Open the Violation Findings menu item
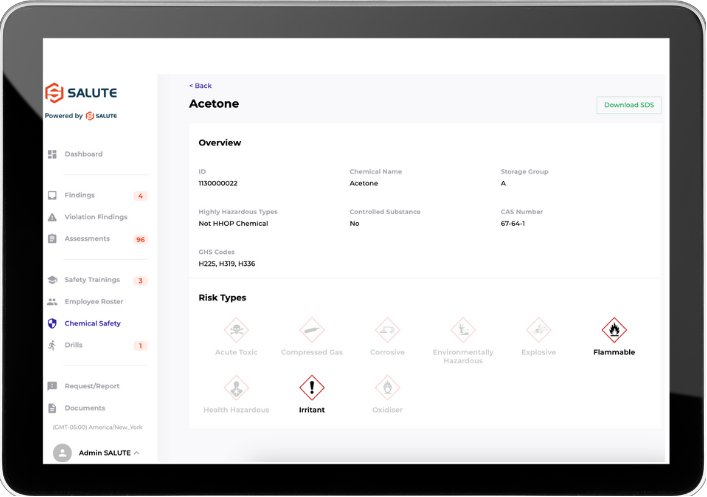 point(96,217)
